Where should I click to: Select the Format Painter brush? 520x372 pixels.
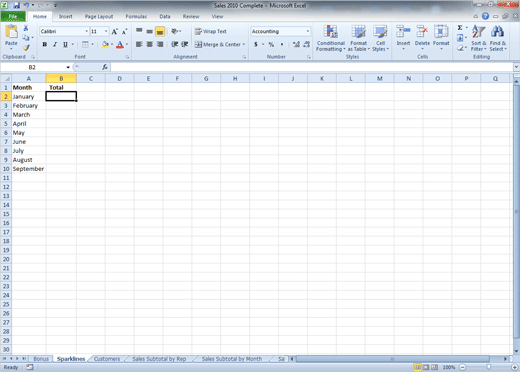point(26,48)
